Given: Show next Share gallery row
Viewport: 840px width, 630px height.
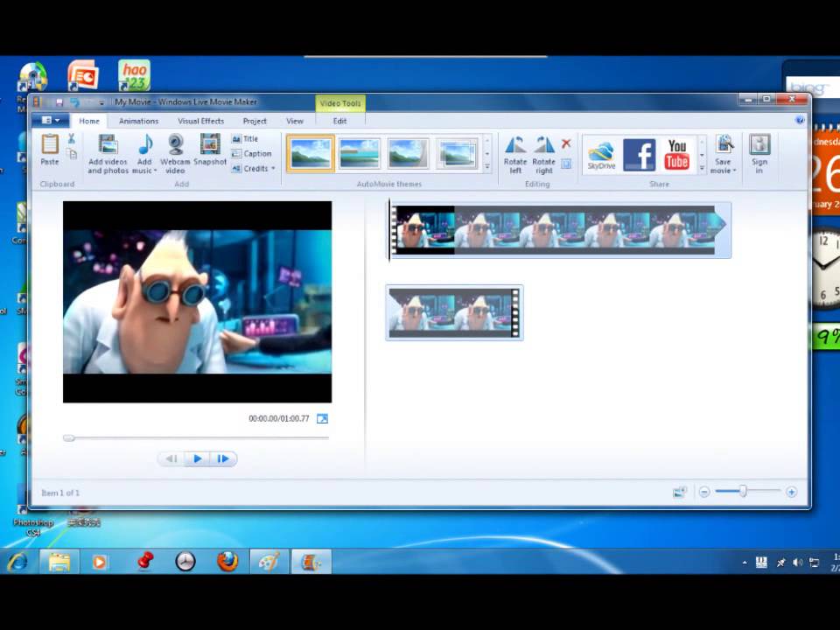Looking at the screenshot, I should pyautogui.click(x=702, y=155).
